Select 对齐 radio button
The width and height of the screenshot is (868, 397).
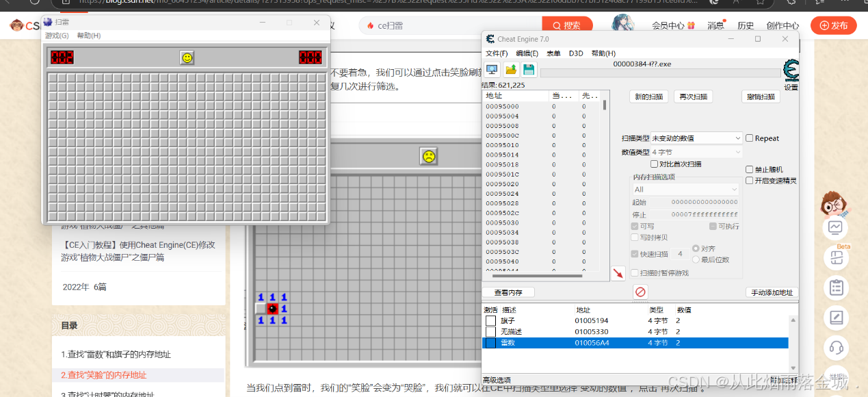click(696, 248)
